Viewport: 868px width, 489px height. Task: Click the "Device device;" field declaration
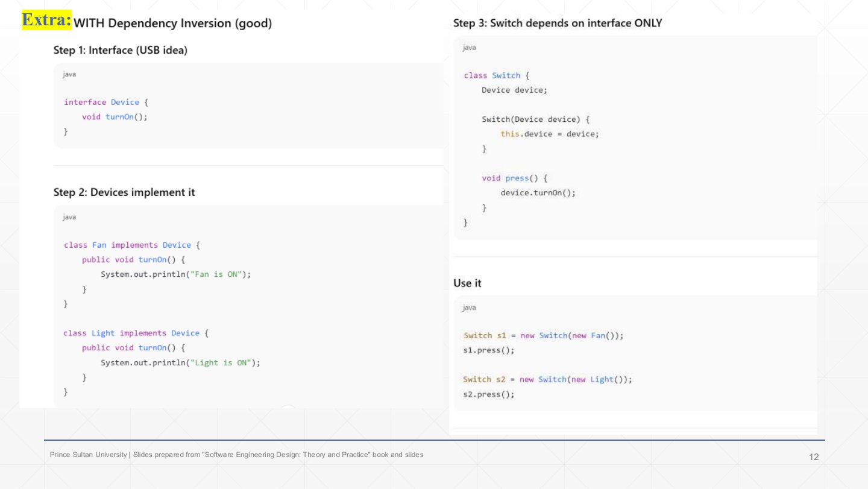pos(514,90)
